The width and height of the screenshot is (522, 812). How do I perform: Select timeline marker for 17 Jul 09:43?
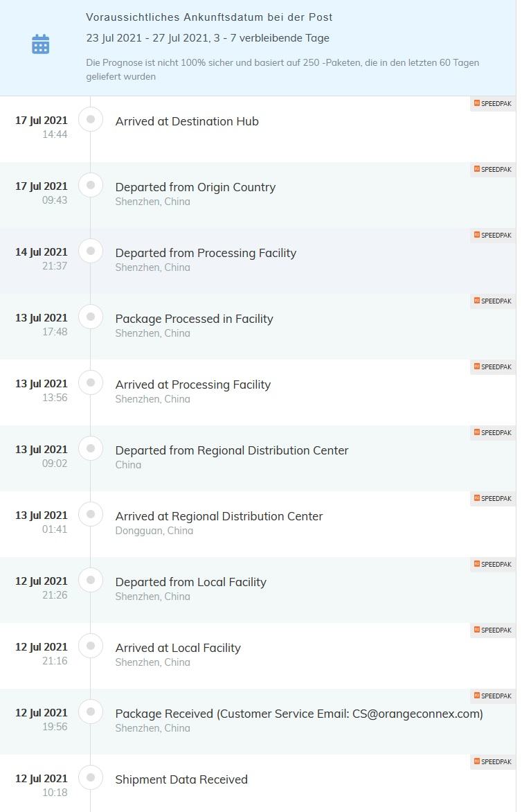point(91,185)
